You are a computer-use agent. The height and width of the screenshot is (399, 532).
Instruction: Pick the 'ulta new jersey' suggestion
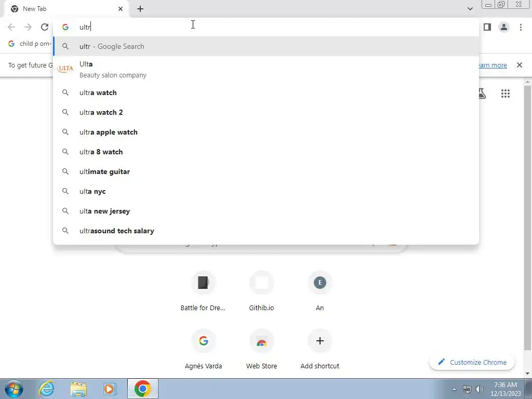click(x=266, y=211)
